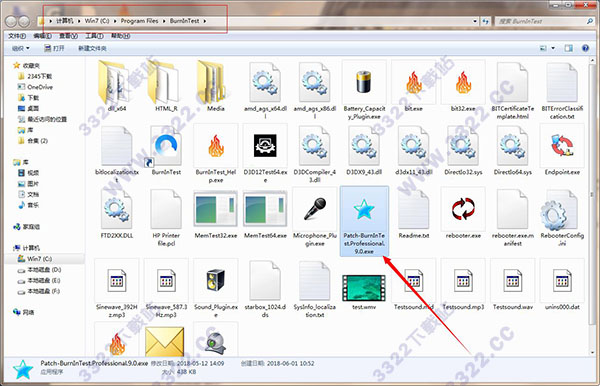Select D3DCompiler_43.dll file
Screen dimensions: 600x386
[x=315, y=154]
